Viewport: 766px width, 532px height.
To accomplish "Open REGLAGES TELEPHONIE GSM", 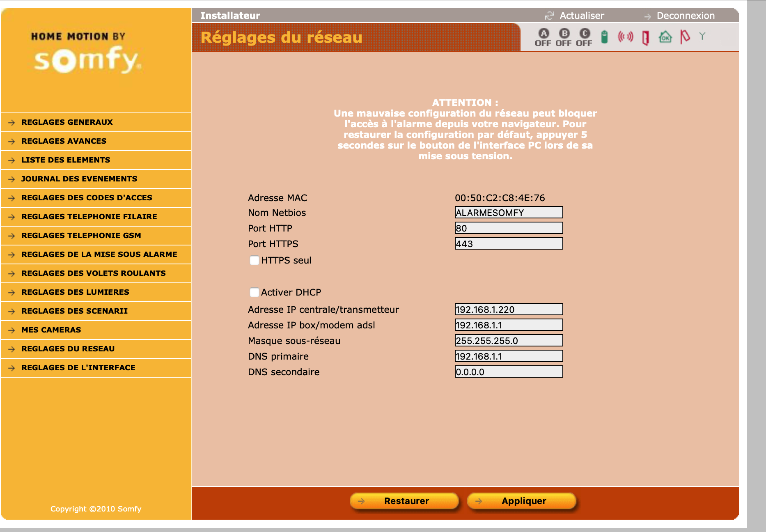I will 96,236.
